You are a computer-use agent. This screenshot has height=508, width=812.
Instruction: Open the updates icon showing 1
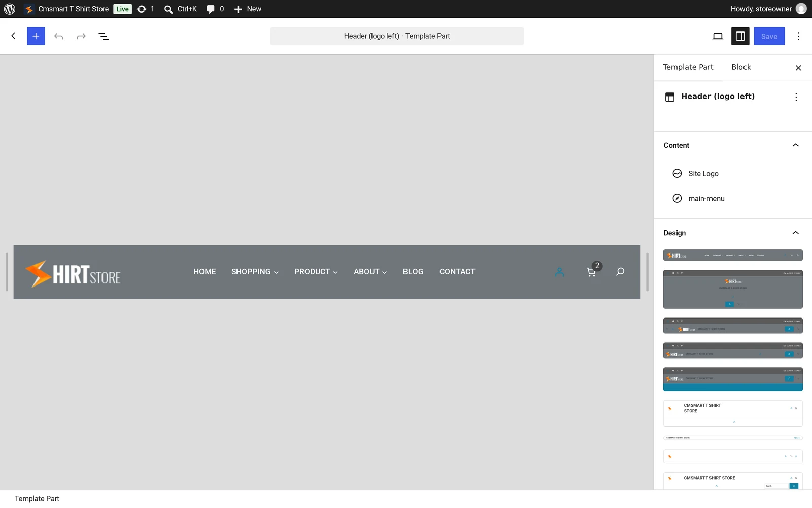(x=146, y=9)
